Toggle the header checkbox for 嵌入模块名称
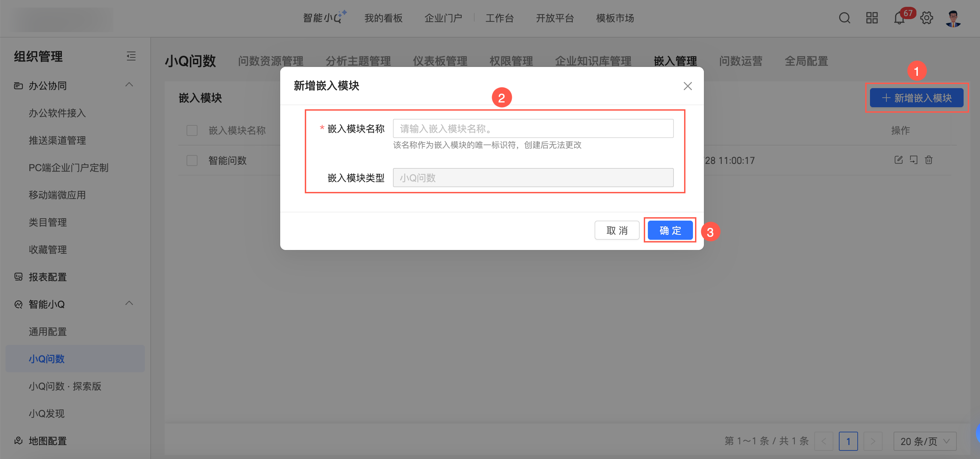This screenshot has width=980, height=459. click(192, 130)
